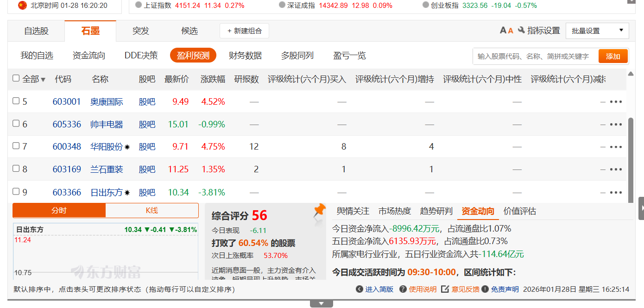The width and height of the screenshot is (644, 308).
Task: Open stock code link 603001
Action: [x=67, y=101]
